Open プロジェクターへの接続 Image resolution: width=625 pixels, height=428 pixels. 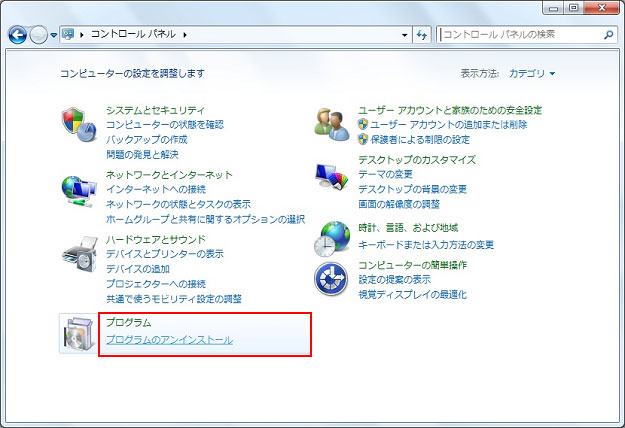(156, 284)
